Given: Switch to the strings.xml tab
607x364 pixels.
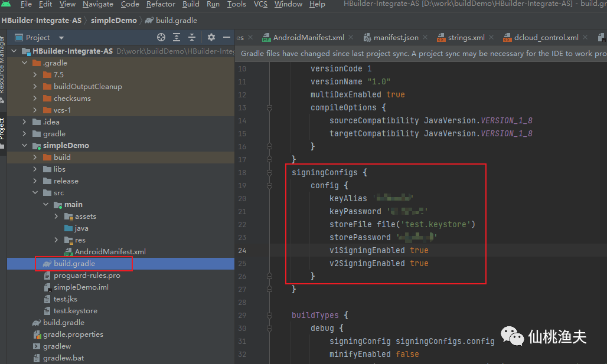Looking at the screenshot, I should [466, 38].
